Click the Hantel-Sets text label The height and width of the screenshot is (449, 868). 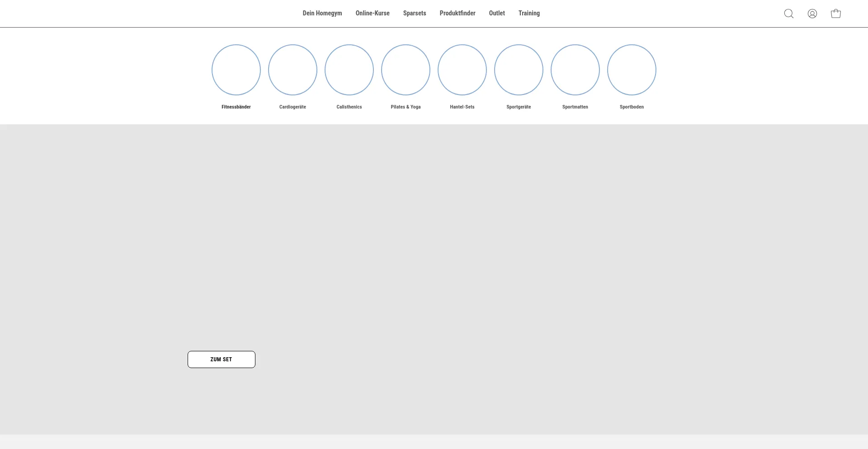[462, 107]
